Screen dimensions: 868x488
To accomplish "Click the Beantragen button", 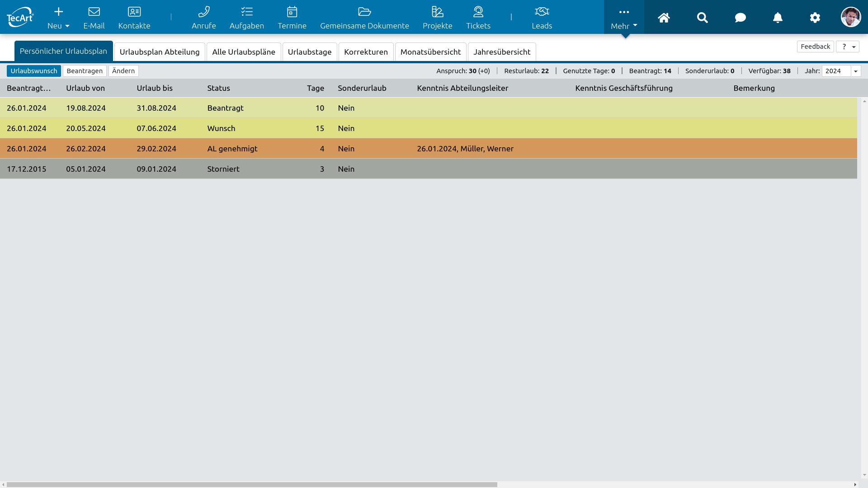I will coord(85,71).
